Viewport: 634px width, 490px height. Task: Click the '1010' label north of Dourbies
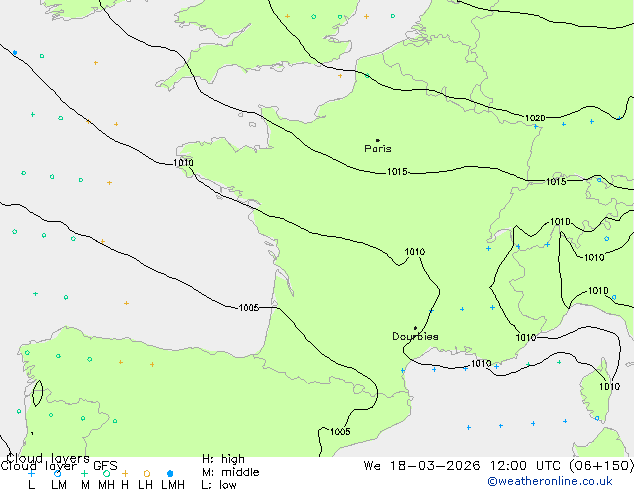click(414, 252)
